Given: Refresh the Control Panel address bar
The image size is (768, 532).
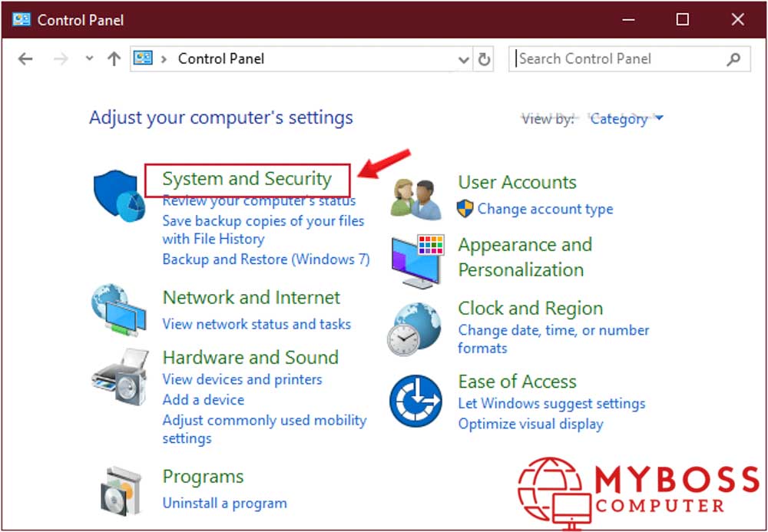Looking at the screenshot, I should (x=485, y=59).
